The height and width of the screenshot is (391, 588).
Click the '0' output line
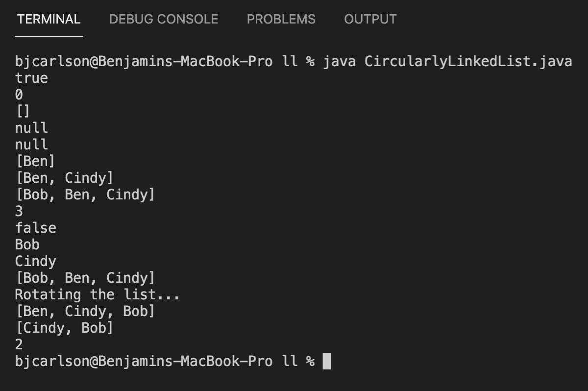[x=19, y=95]
